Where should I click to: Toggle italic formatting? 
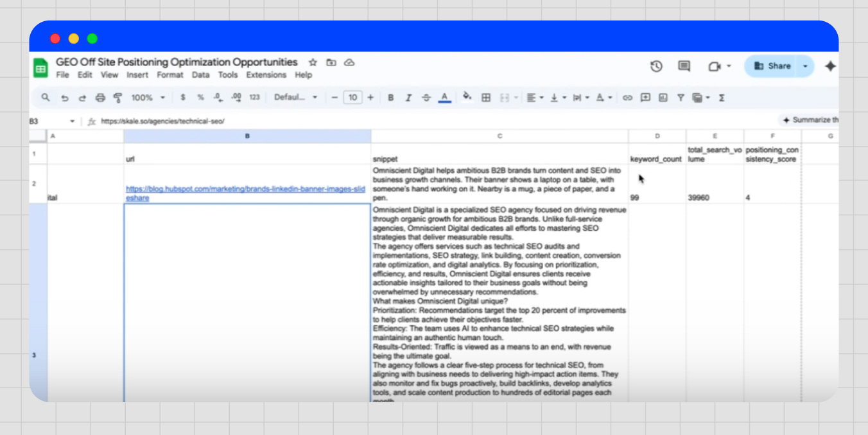point(408,98)
